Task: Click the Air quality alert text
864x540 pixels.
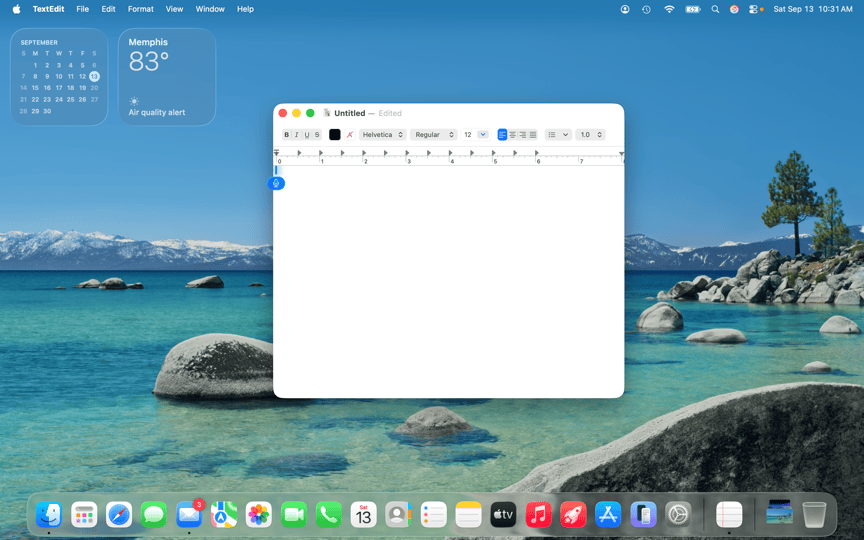Action: pyautogui.click(x=157, y=112)
